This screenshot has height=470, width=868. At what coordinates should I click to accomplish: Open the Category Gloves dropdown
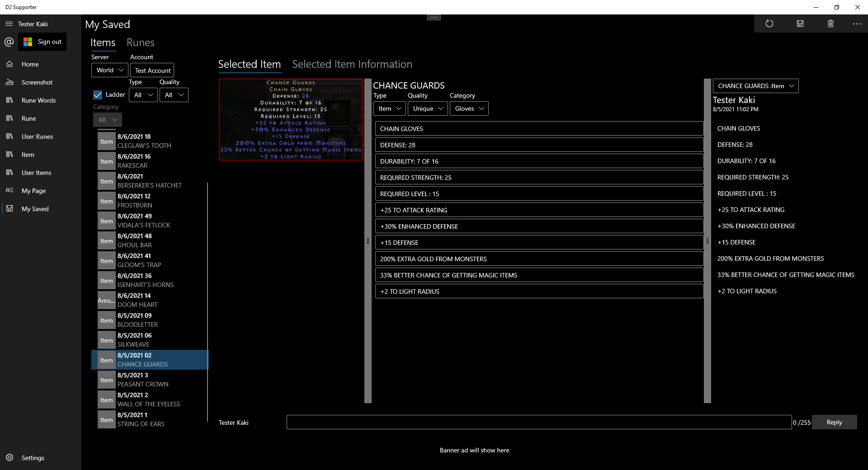click(469, 108)
